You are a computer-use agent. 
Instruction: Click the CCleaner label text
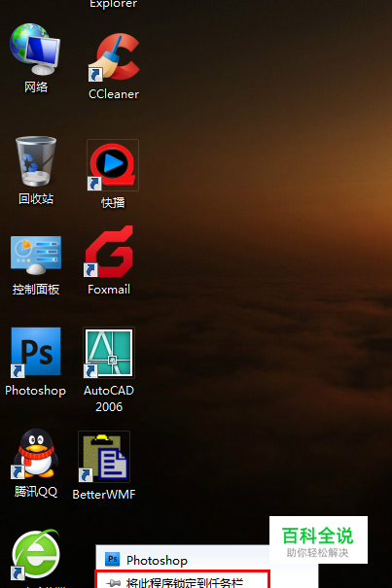(114, 94)
